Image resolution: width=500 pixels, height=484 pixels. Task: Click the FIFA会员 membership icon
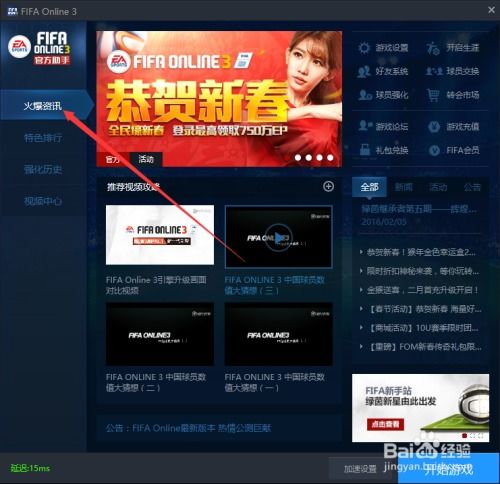click(x=434, y=151)
